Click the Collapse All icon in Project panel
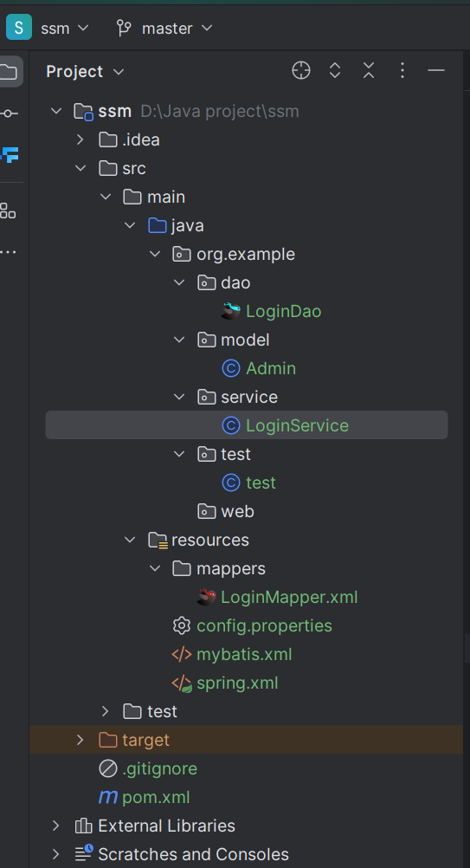Screen dimensions: 470x868 click(x=369, y=71)
